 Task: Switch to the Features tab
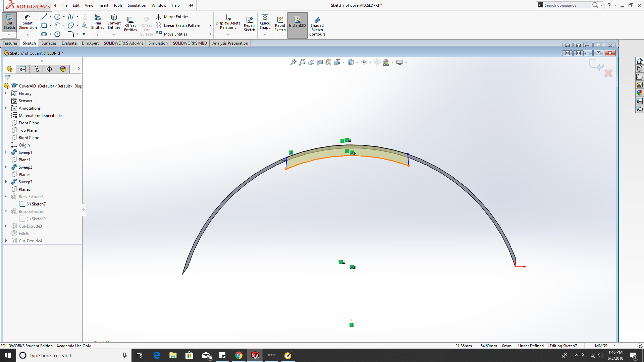[x=10, y=43]
